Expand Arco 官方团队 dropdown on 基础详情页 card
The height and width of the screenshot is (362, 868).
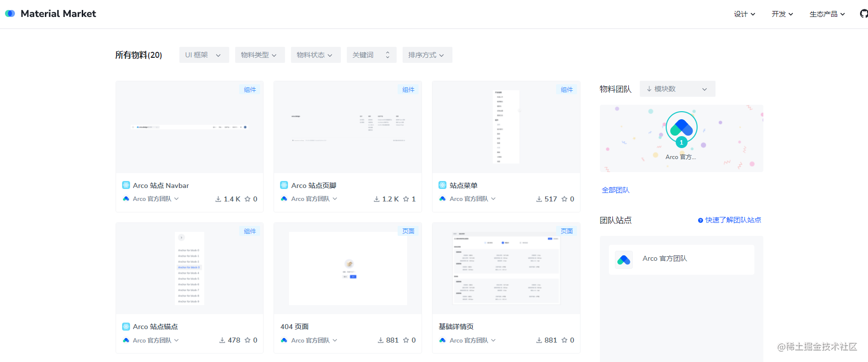(472, 340)
